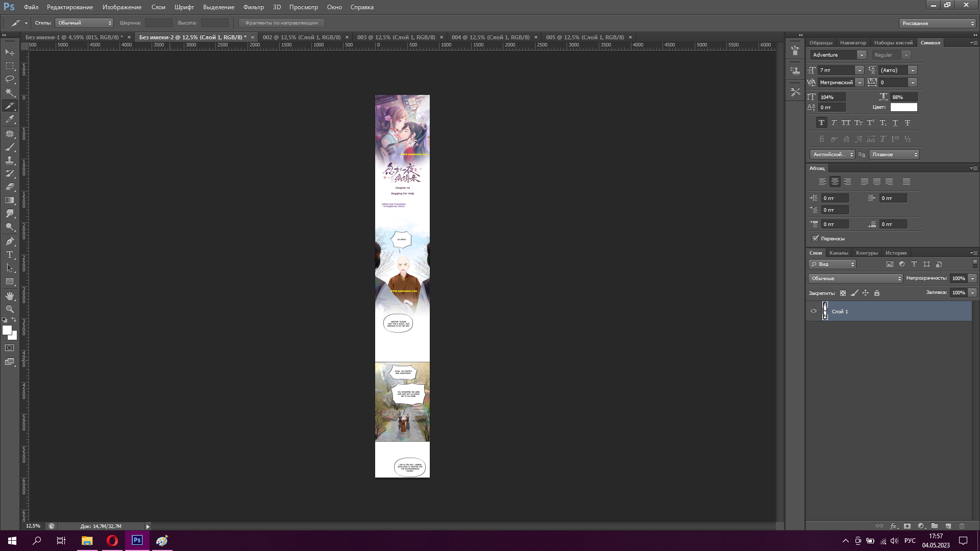This screenshot has width=980, height=551.
Task: Open the leading (Авто) dropdown
Action: coord(913,70)
